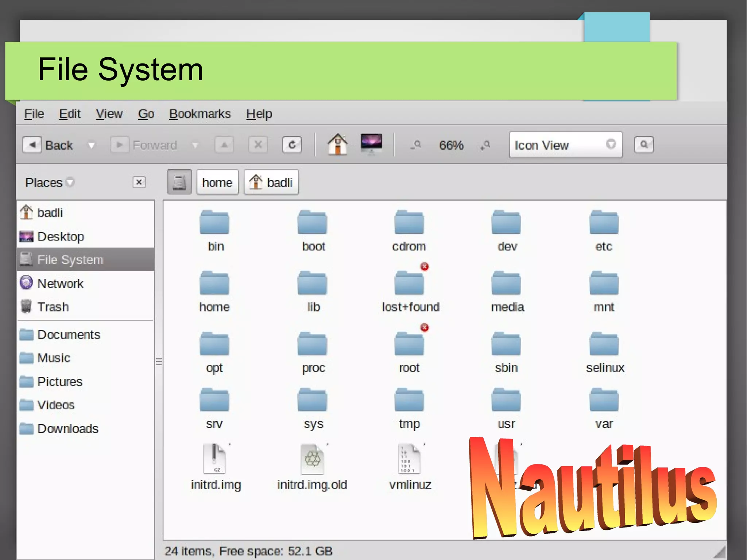This screenshot has height=560, width=747.
Task: Open Downloads bookmark in sidebar
Action: click(86, 429)
